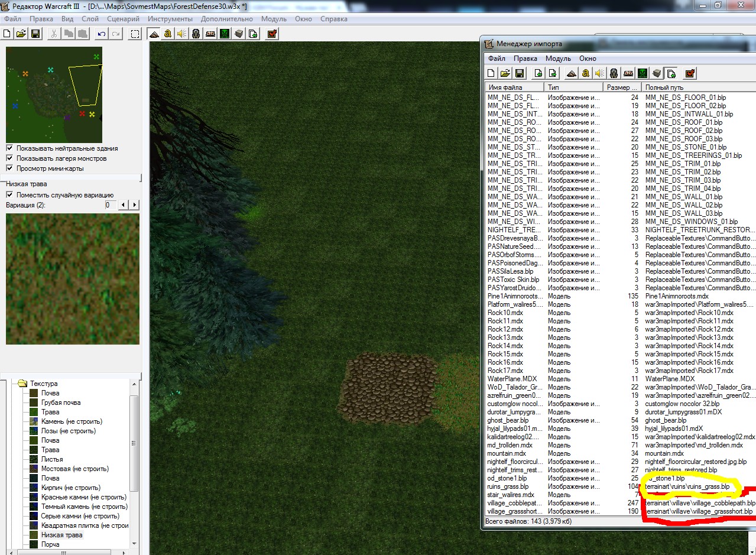Click the minimap preview
This screenshot has width=756, height=555.
click(54, 95)
